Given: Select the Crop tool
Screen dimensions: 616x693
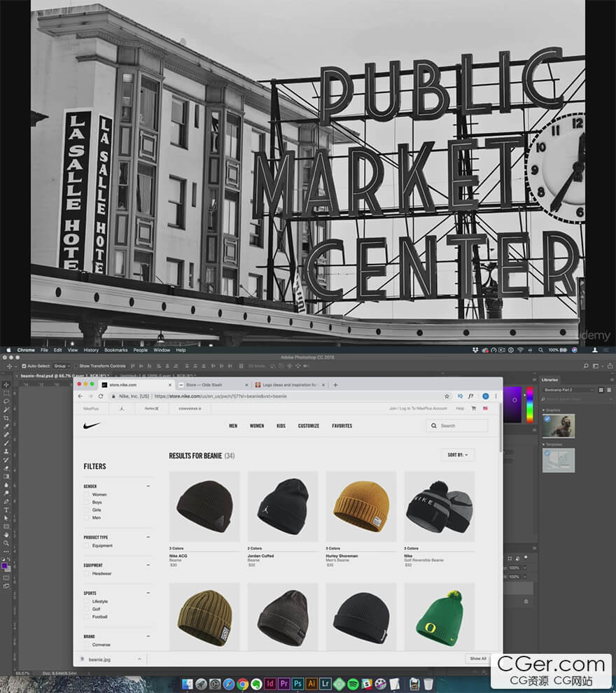Looking at the screenshot, I should click(6, 418).
